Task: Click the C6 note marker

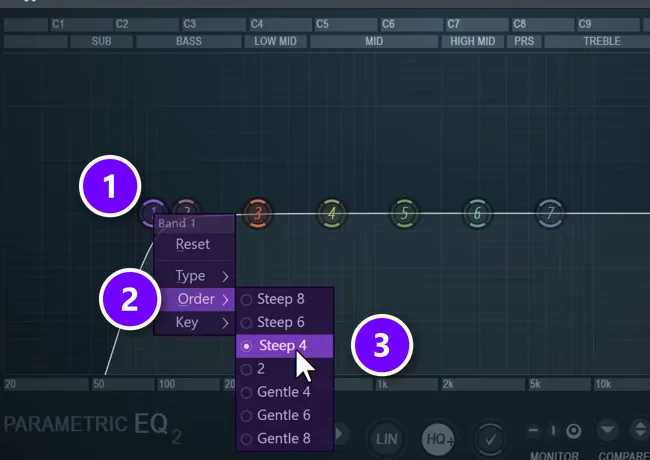Action: click(x=388, y=24)
